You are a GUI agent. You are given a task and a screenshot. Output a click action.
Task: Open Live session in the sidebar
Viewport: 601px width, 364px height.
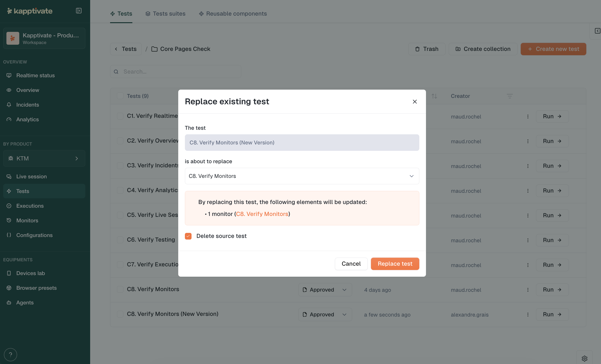coord(44,176)
